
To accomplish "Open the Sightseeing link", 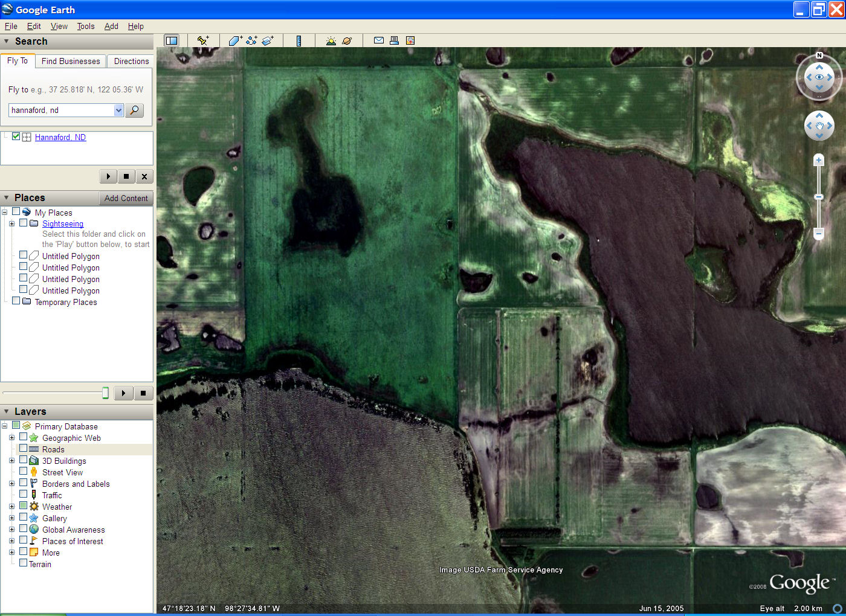I will (63, 223).
